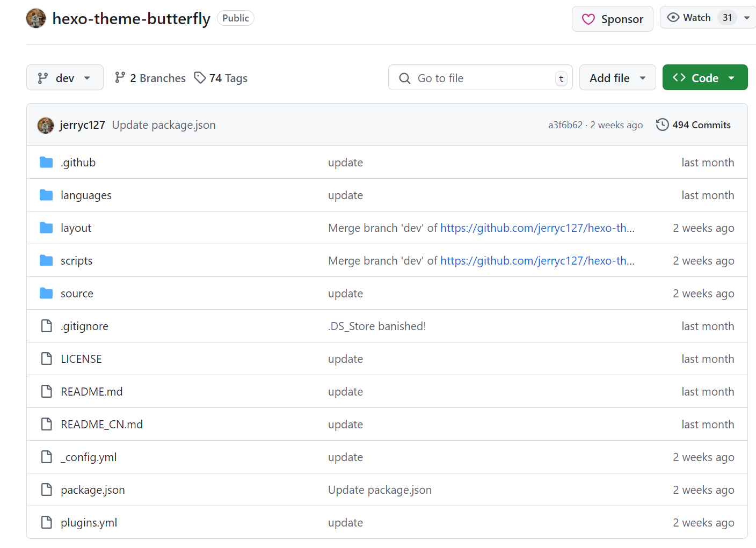Open the plugins.yml file
The image size is (756, 548).
click(x=89, y=523)
